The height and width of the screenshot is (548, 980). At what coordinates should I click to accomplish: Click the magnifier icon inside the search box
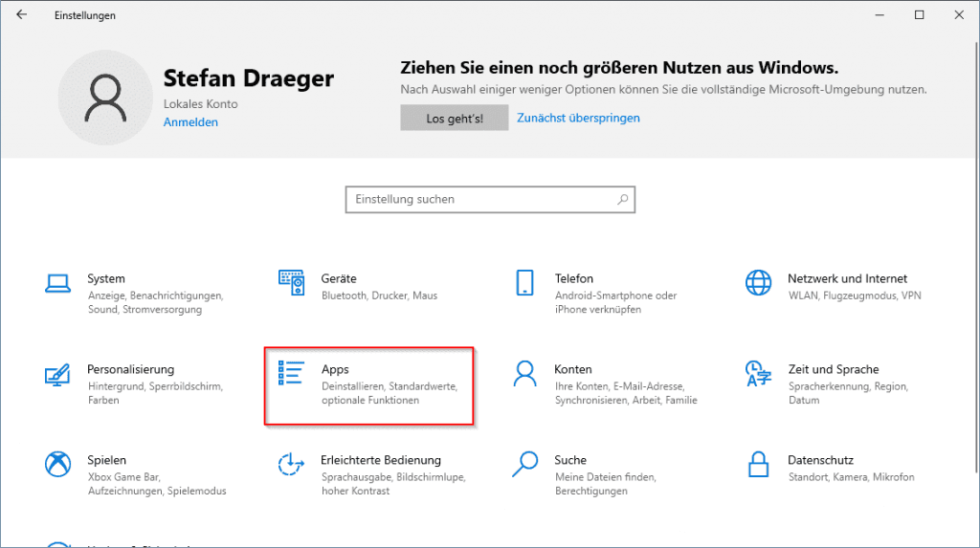coord(622,200)
